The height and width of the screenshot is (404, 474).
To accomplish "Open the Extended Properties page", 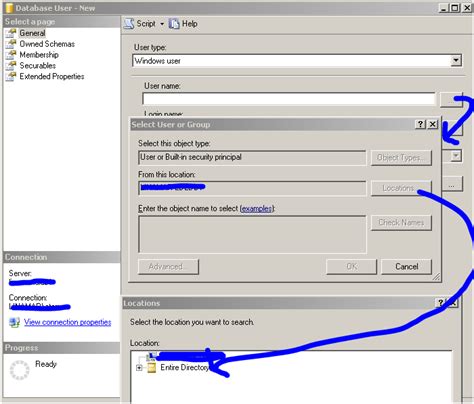I will tap(52, 76).
